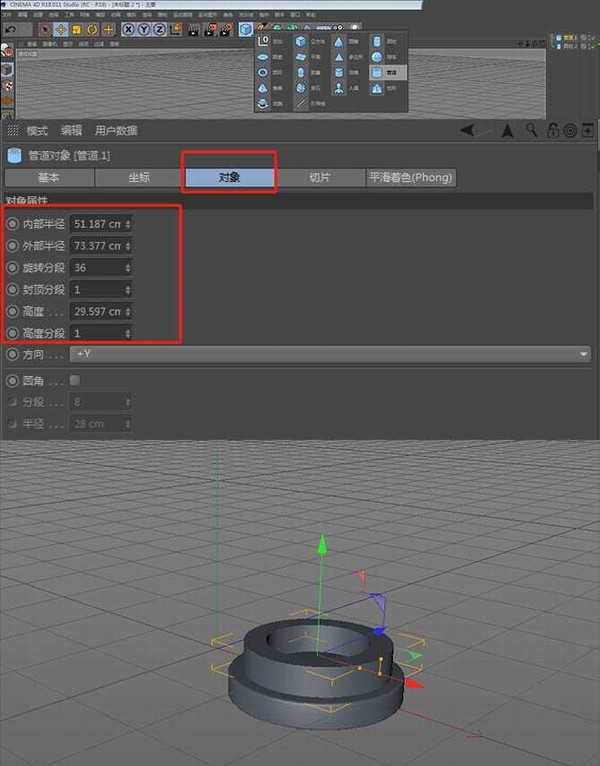Click the undo arrow in the top toolbar
600x766 pixels.
pyautogui.click(x=10, y=30)
